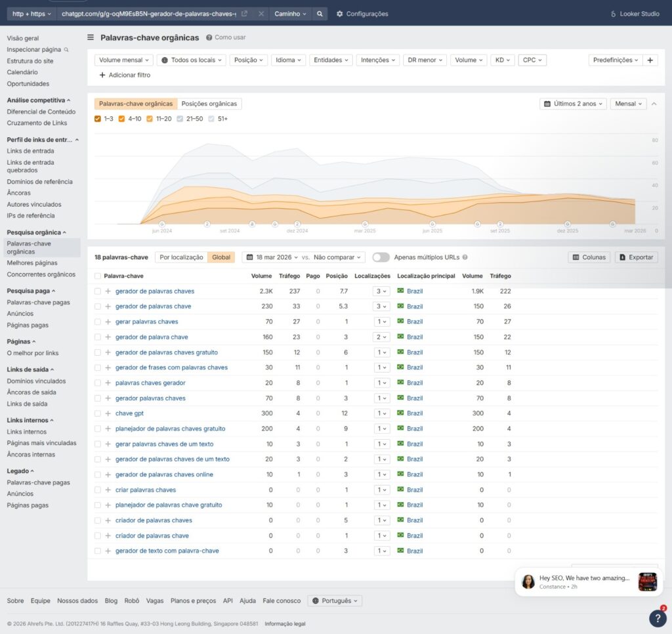Click the search magnifier icon in top bar
This screenshot has width=672, height=634.
(319, 14)
